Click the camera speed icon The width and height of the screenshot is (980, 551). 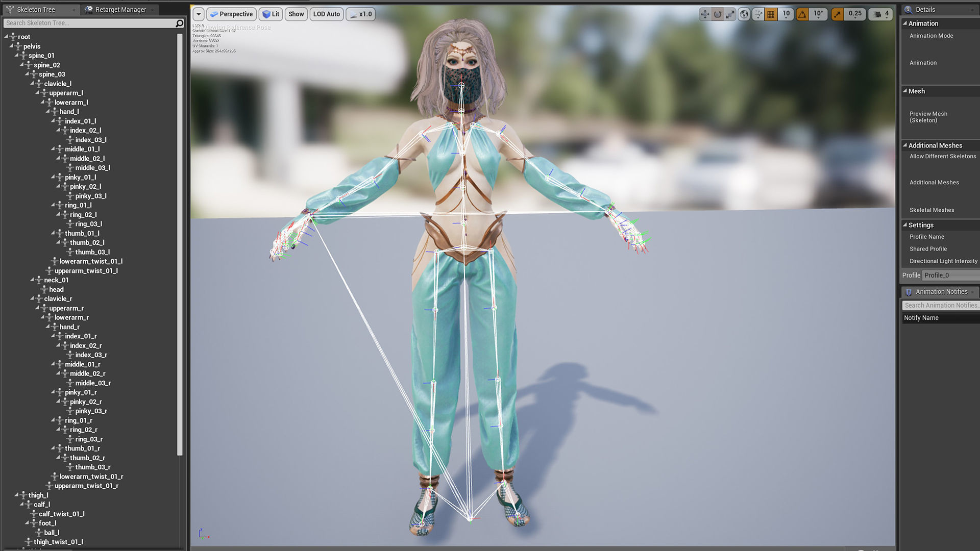point(877,14)
